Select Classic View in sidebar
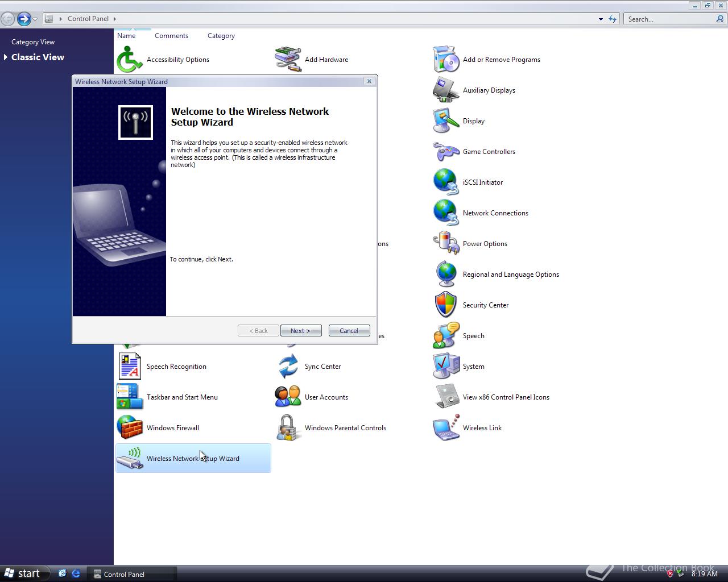The image size is (728, 582). coord(38,57)
